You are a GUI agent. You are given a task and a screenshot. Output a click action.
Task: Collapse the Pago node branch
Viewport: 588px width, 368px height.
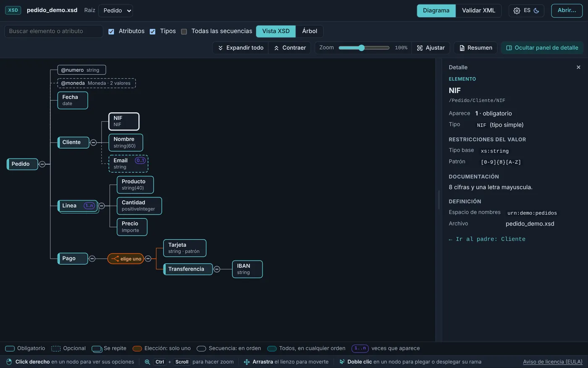pos(92,259)
